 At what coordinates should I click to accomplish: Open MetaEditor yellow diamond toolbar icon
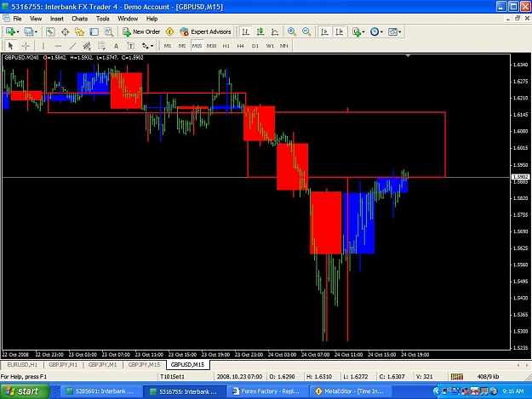tap(169, 31)
